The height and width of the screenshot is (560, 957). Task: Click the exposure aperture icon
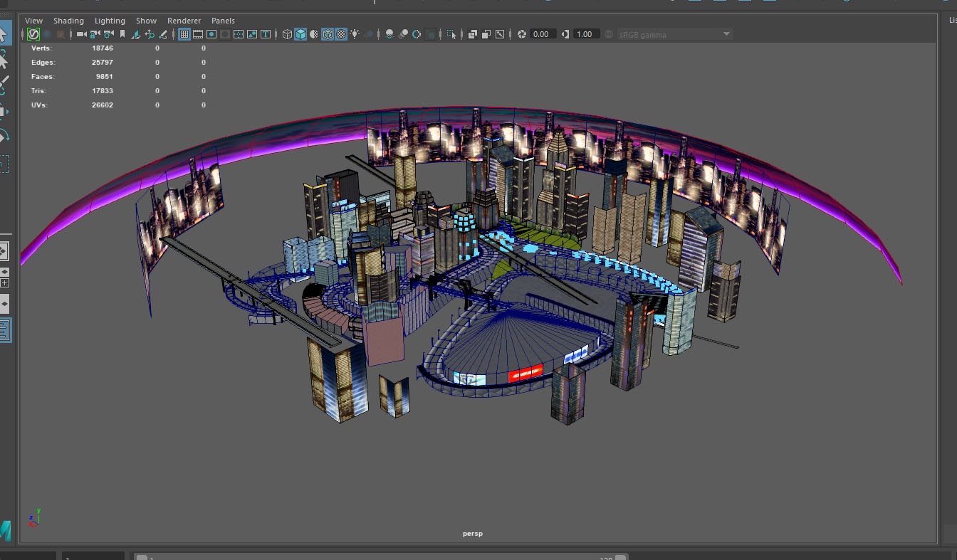522,34
